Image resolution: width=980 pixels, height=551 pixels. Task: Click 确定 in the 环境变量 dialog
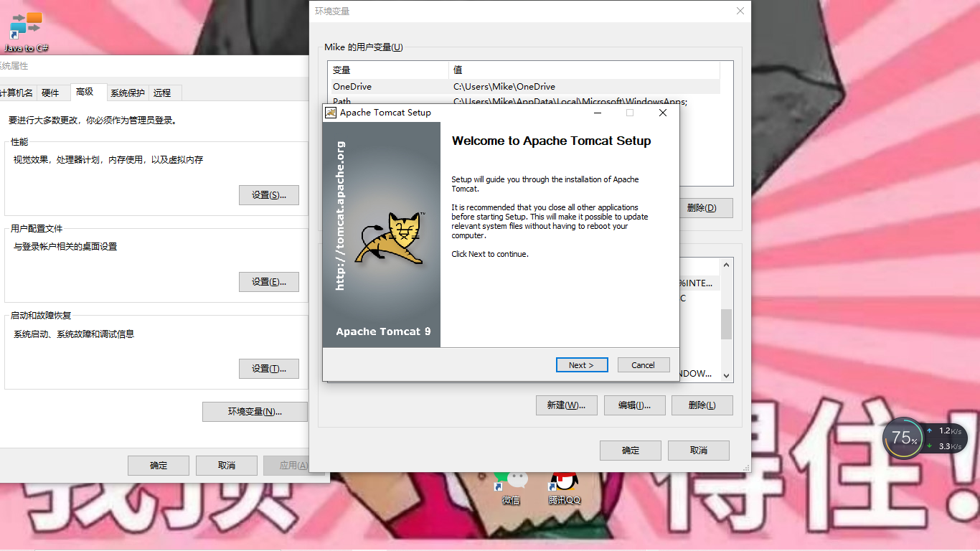tap(631, 451)
